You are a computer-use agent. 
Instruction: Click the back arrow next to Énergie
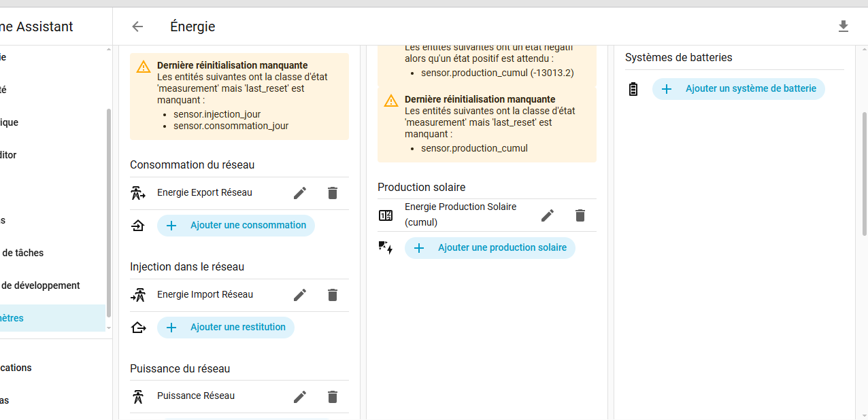(x=137, y=27)
